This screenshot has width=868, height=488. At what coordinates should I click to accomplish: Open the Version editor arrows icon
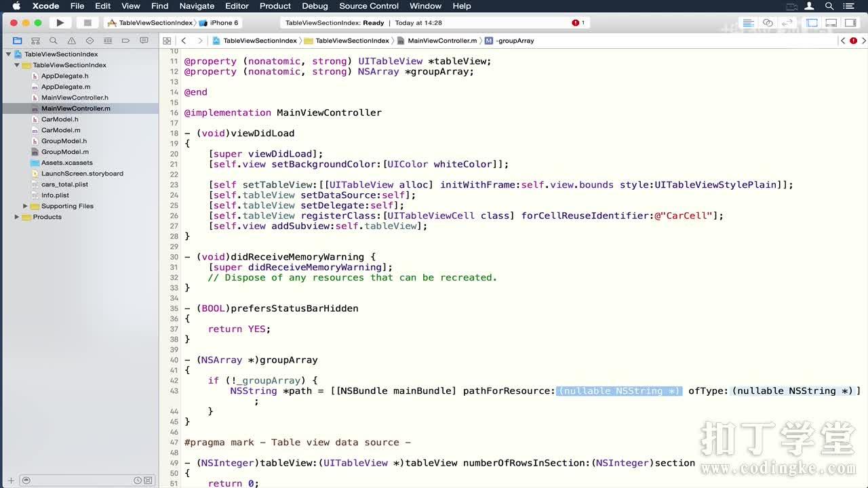coord(785,22)
